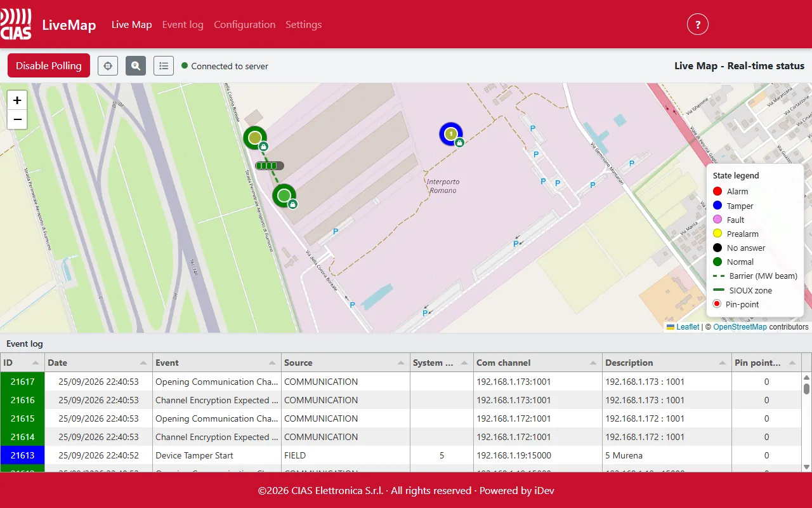812x508 pixels.
Task: Open the Description column sort arrow
Action: pos(723,363)
